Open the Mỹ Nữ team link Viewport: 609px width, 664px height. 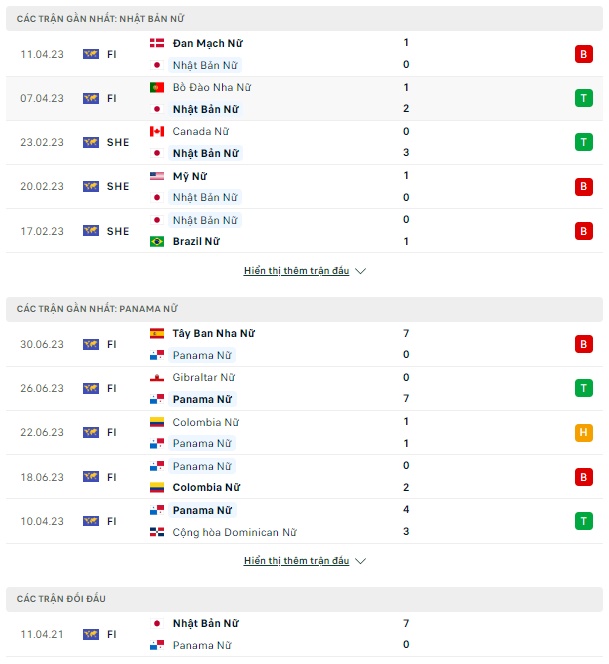tap(190, 176)
